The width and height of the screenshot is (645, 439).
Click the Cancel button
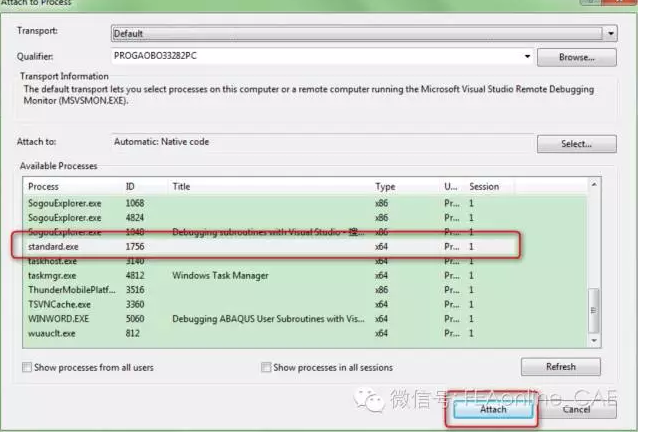576,409
